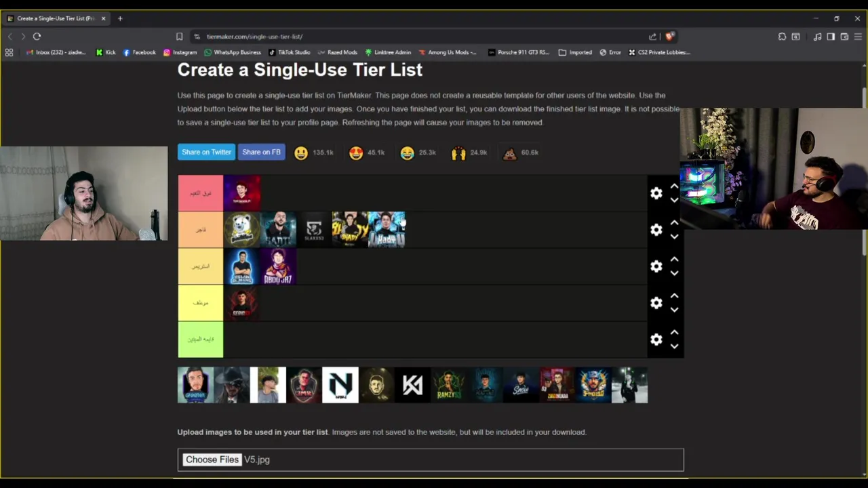Reload the page with the refresh icon
868x488 pixels.
pos(37,37)
